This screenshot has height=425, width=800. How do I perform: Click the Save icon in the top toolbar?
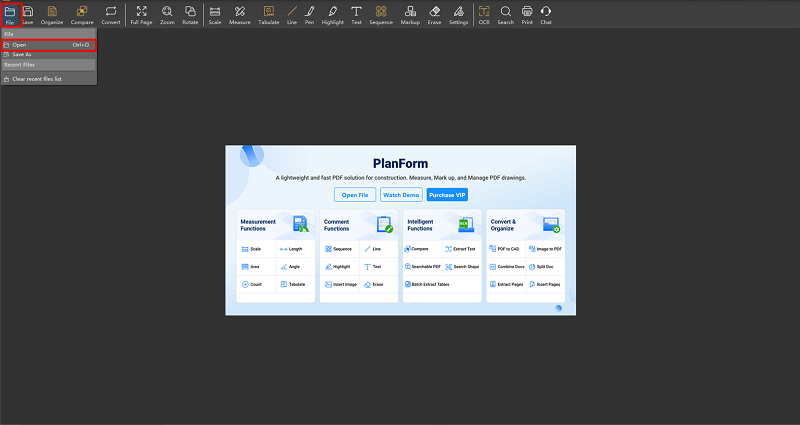(28, 15)
